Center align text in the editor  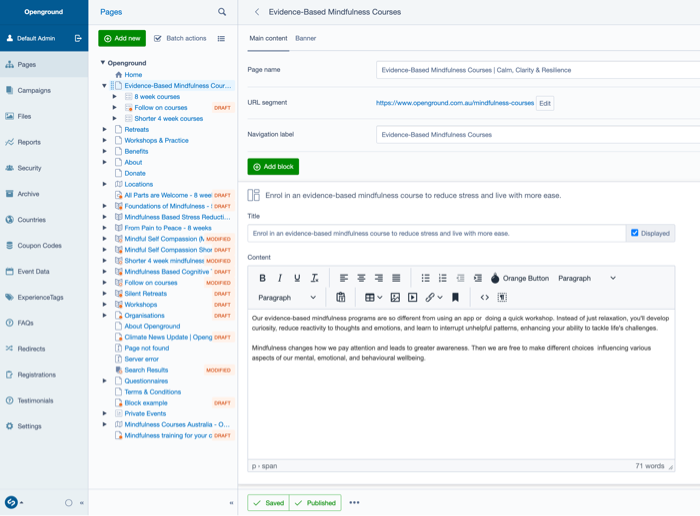(361, 278)
